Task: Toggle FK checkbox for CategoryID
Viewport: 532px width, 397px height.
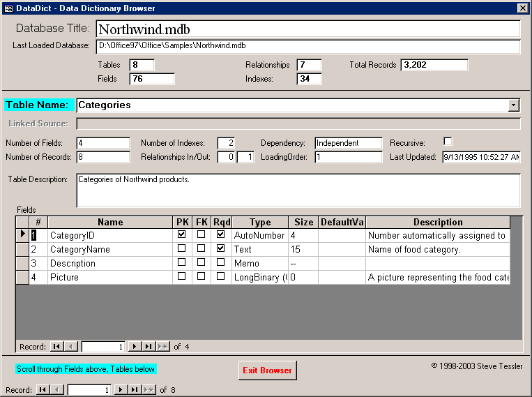Action: click(202, 234)
